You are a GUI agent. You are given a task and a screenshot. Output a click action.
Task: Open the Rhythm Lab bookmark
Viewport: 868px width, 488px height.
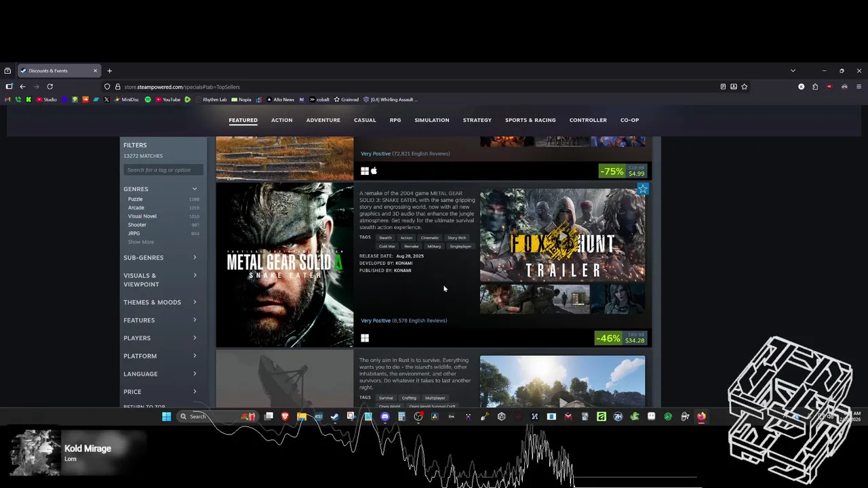point(211,100)
